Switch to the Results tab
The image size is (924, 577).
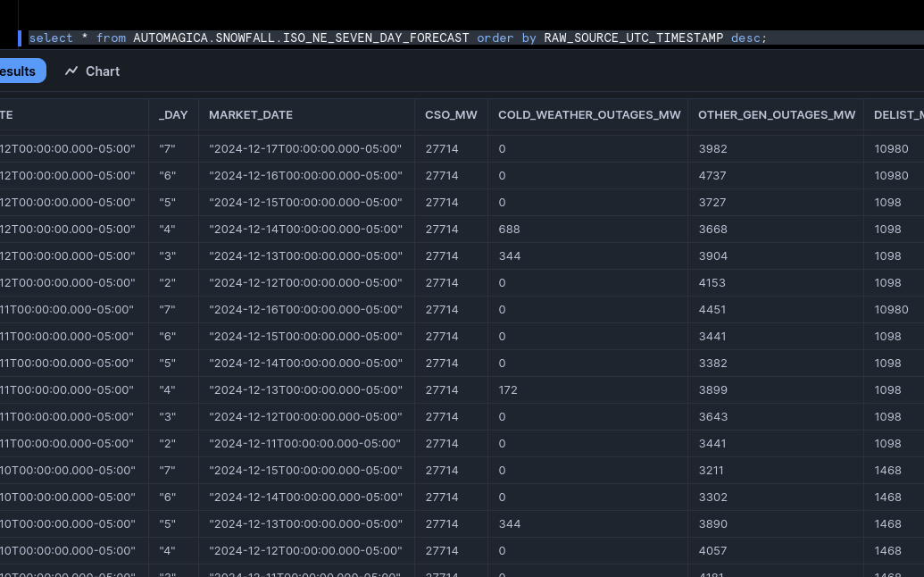click(x=18, y=71)
